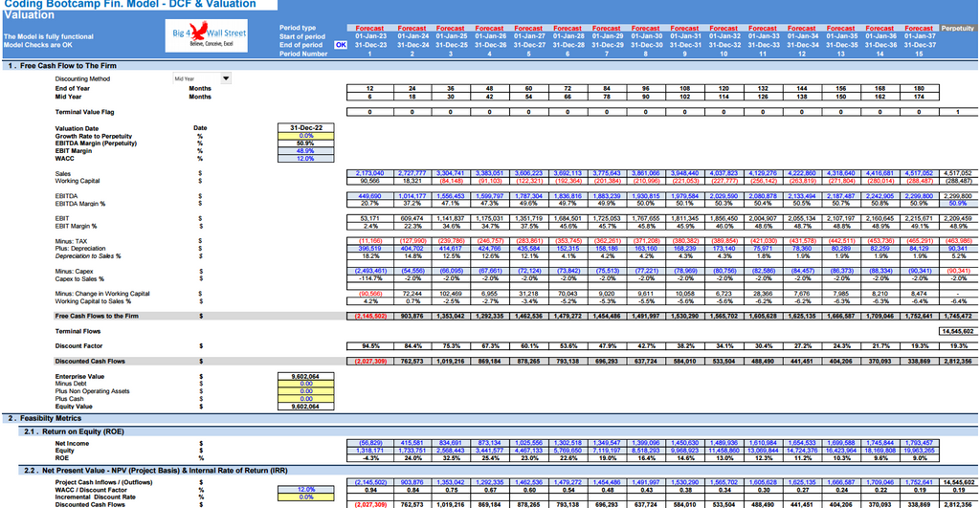
Task: Select Sales cell 4,037,823
Action: click(724, 173)
